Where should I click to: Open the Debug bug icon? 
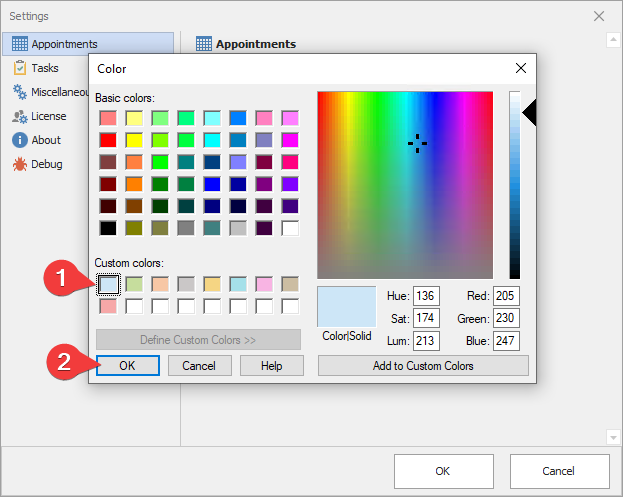coord(19,164)
